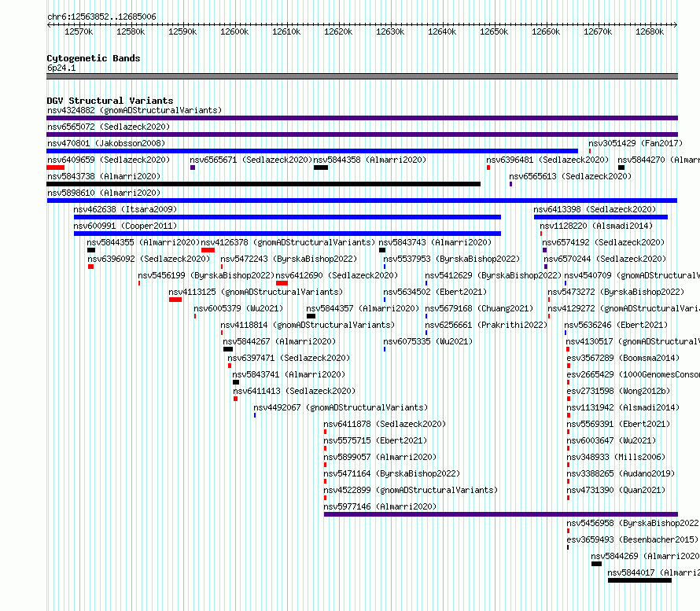Viewport: 700px width, 611px height.
Task: Open the nsv5456199 (ByrskaBishop2022) label
Action: tap(206, 275)
